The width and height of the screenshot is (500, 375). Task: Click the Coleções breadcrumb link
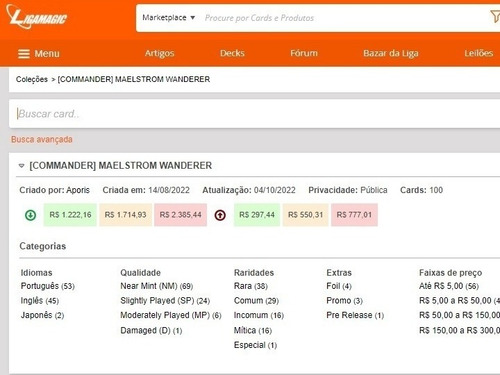[x=32, y=79]
